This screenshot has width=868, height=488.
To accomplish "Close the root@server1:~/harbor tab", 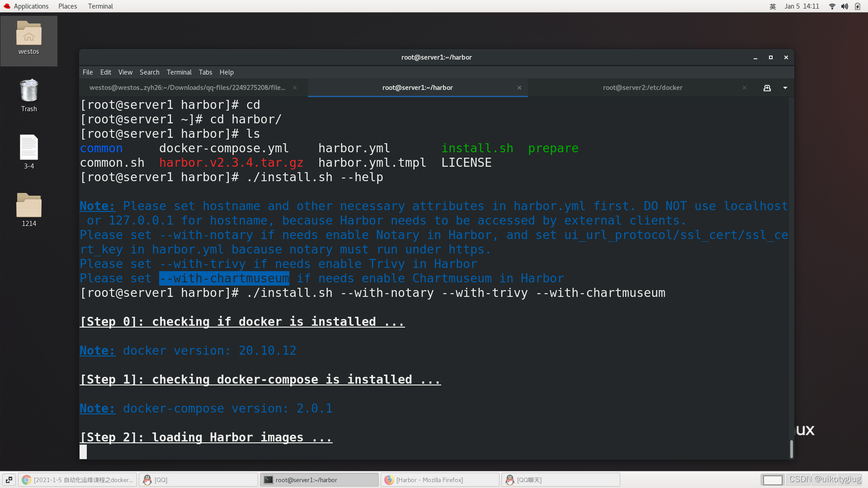I will 519,88.
